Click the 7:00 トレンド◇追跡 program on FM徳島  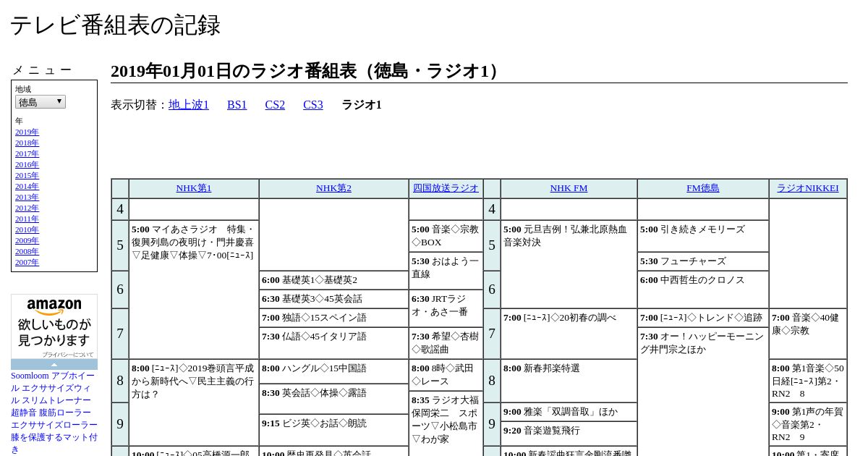[703, 318]
